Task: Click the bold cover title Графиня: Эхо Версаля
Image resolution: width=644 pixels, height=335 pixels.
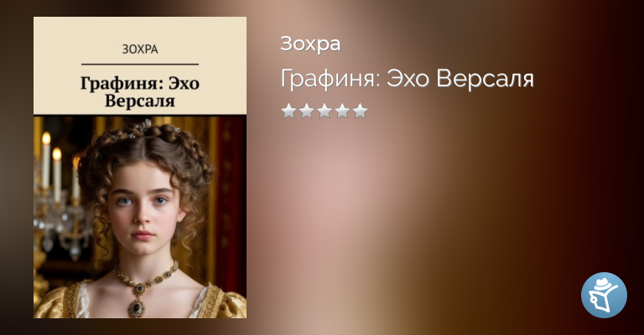Action: pos(140,92)
